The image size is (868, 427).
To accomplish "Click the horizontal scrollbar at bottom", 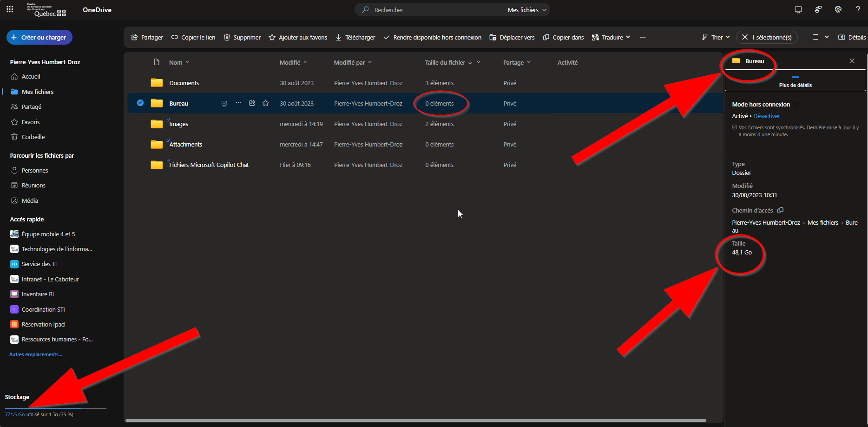I will [x=416, y=420].
